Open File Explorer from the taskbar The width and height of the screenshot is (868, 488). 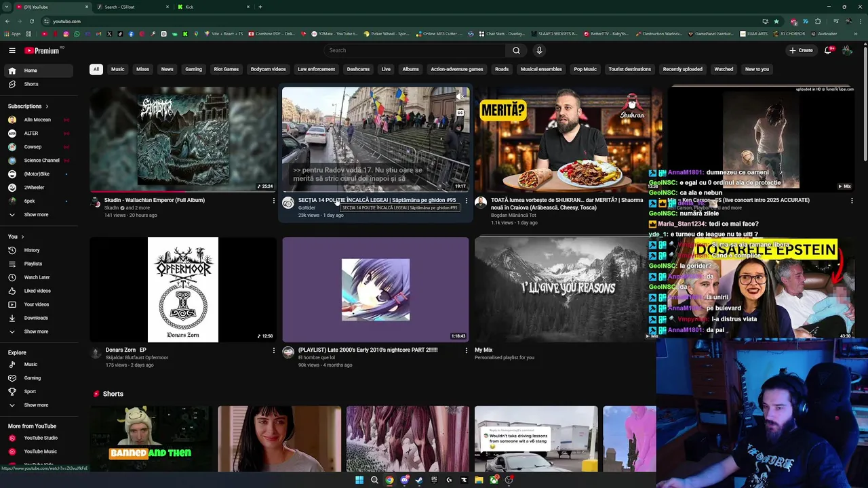pyautogui.click(x=479, y=480)
